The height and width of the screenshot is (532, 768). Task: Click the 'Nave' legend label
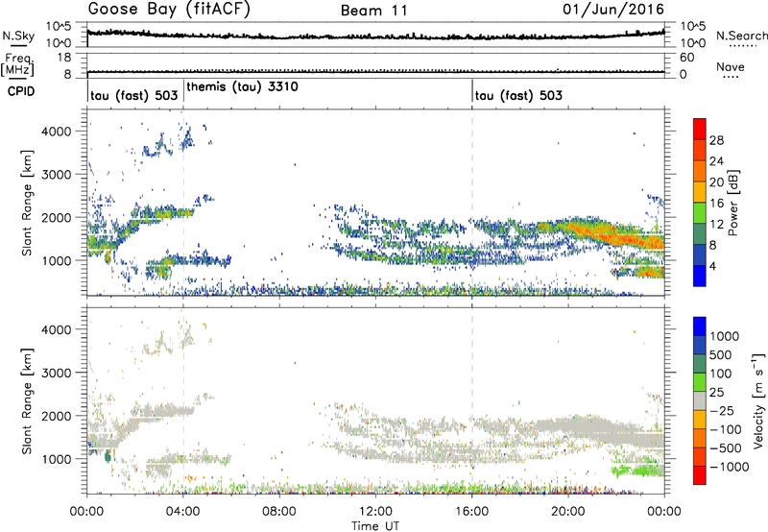731,67
